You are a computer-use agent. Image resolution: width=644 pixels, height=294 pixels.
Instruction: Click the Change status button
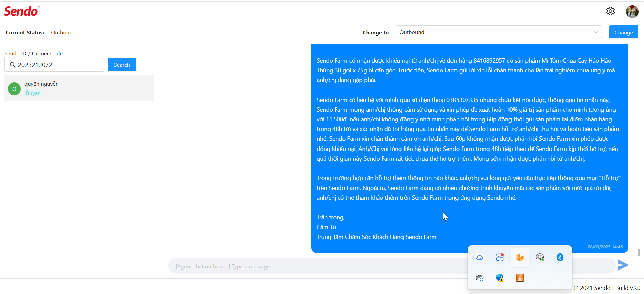[624, 32]
